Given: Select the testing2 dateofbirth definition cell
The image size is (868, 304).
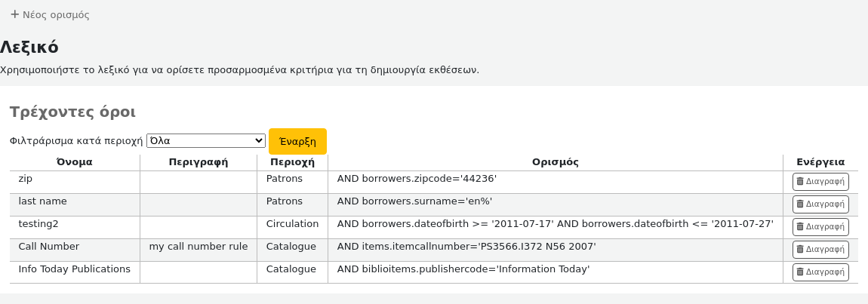Looking at the screenshot, I should click(x=555, y=224).
